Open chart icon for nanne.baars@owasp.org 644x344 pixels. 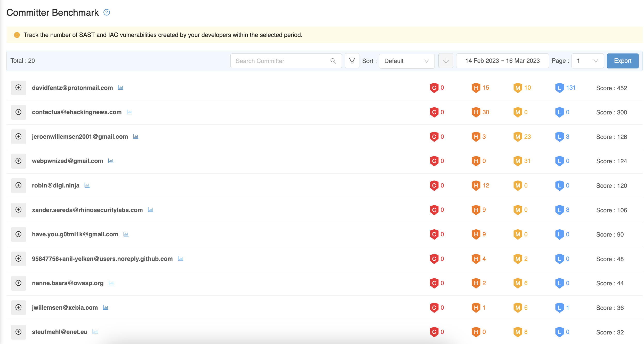point(111,283)
